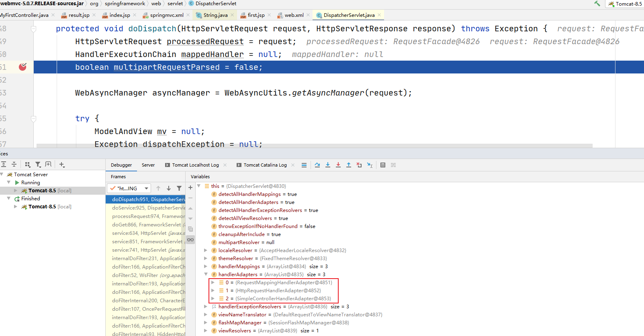Viewport: 644px width, 336px height.
Task: Click the flashMapManager variable row
Action: coord(280,323)
